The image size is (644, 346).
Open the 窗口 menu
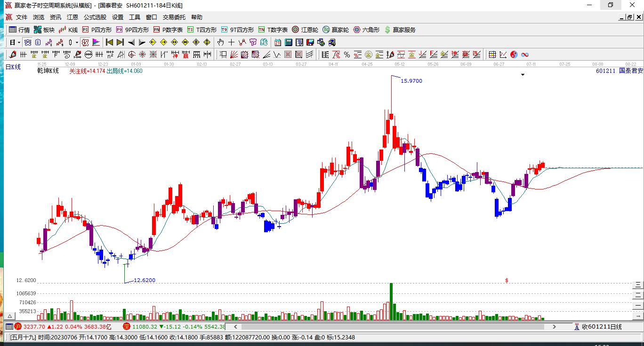click(152, 17)
